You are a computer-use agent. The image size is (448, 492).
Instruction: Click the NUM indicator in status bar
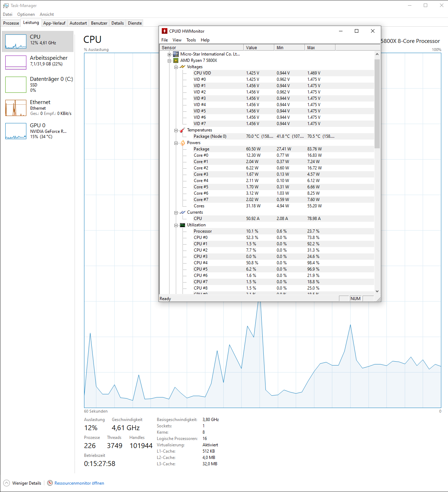(x=356, y=298)
